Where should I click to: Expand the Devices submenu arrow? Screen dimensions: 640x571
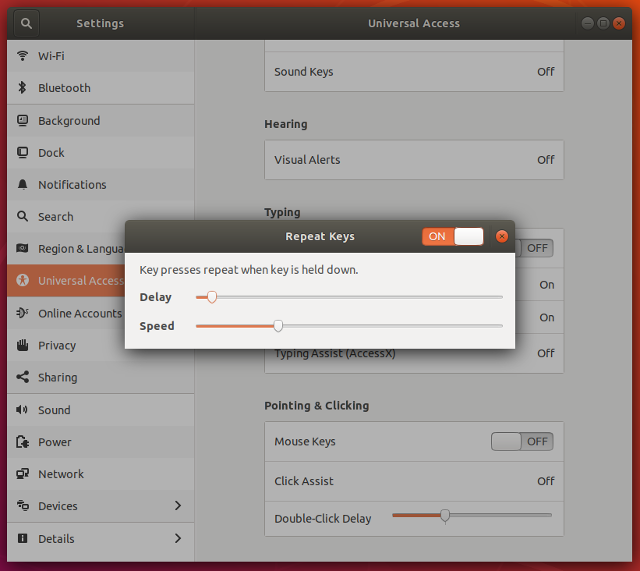(x=178, y=506)
